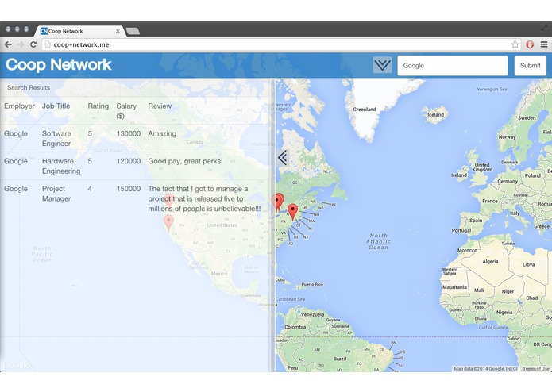Click the Salary ($) column header
This screenshot has width=552, height=392.
126,111
